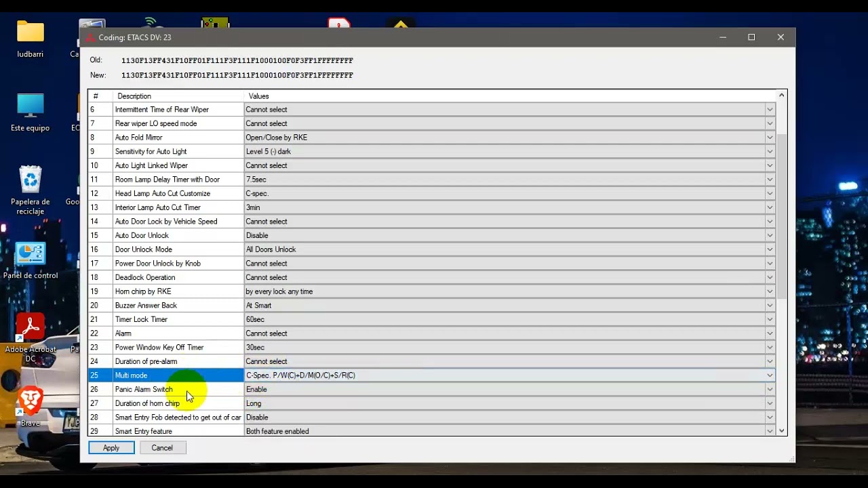Image resolution: width=868 pixels, height=488 pixels.
Task: Click the Old coding hex string
Action: point(237,60)
